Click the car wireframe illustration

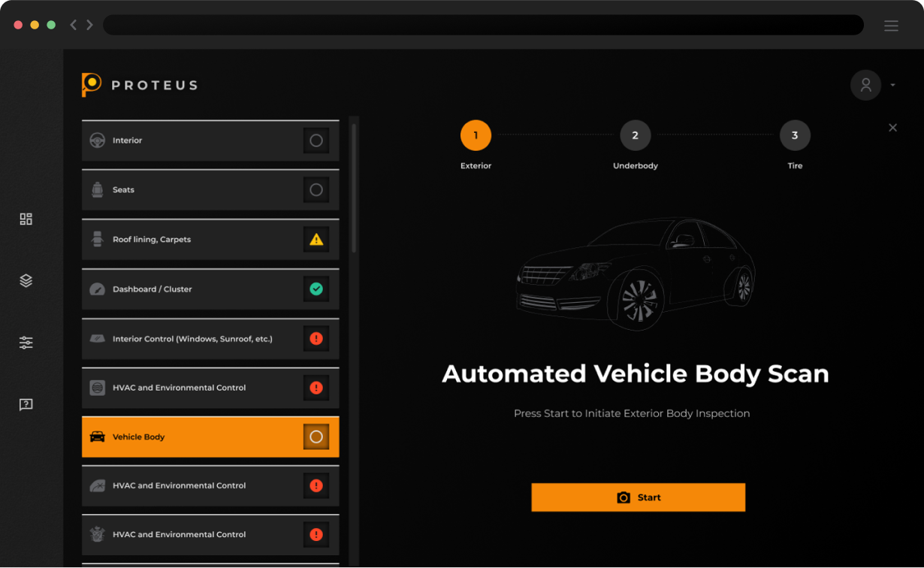click(x=636, y=274)
